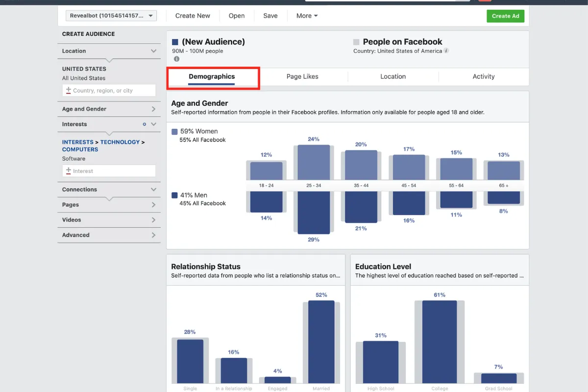Expand the Age and Gender section
Screen dimensions: 588x392
point(153,109)
